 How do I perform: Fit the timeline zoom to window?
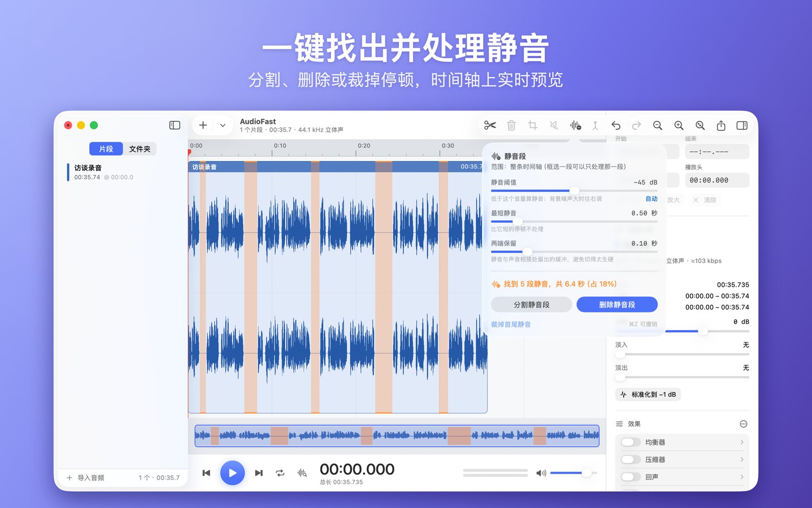[700, 125]
